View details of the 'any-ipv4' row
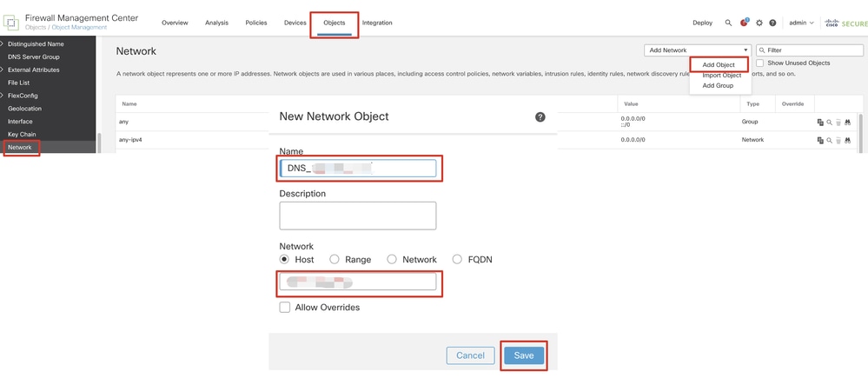 pos(829,140)
